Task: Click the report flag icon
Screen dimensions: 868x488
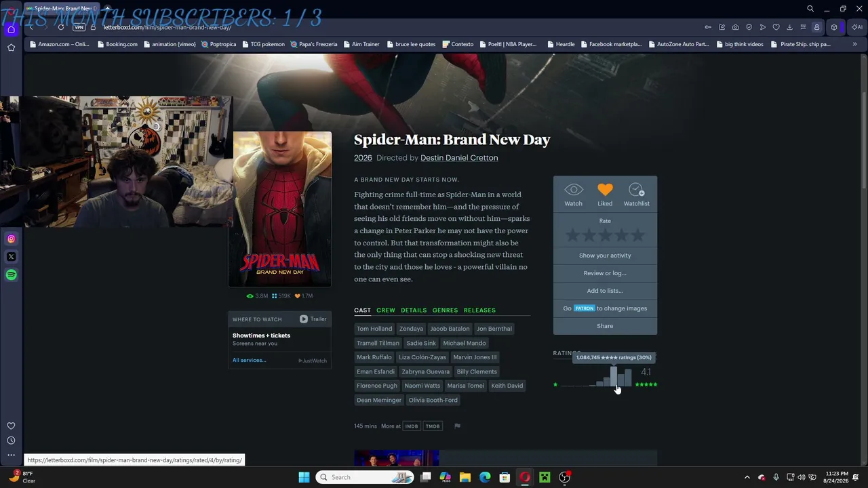Action: [x=457, y=426]
